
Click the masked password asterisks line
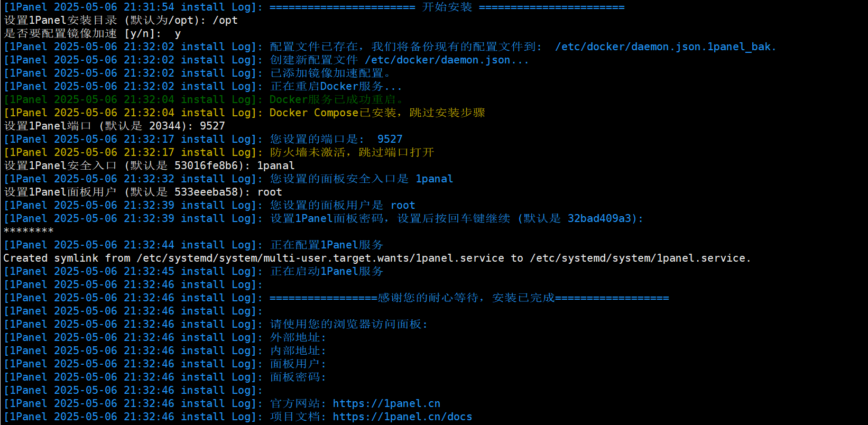(x=29, y=231)
